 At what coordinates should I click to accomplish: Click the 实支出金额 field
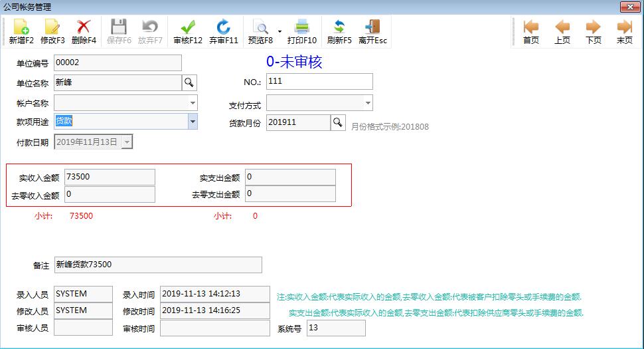tap(290, 177)
